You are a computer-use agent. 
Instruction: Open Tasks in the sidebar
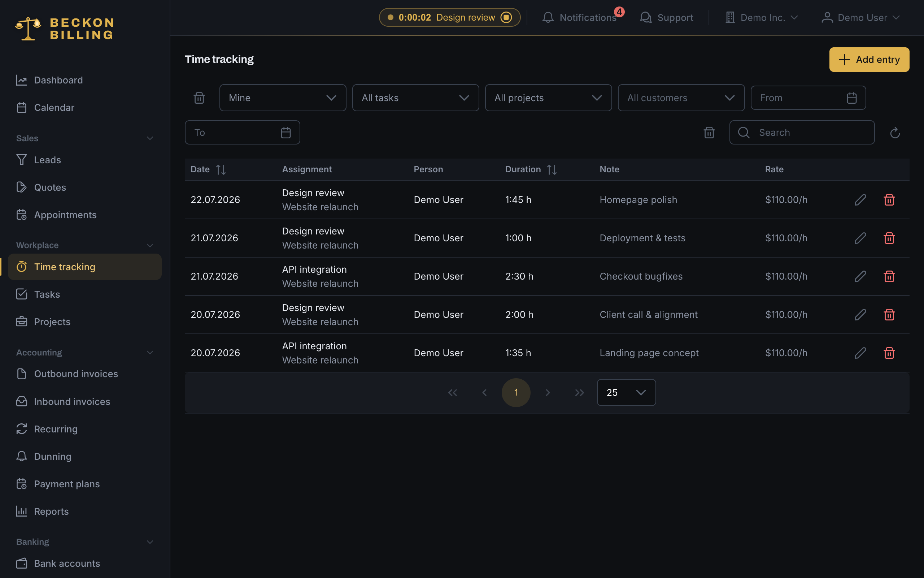(x=85, y=294)
